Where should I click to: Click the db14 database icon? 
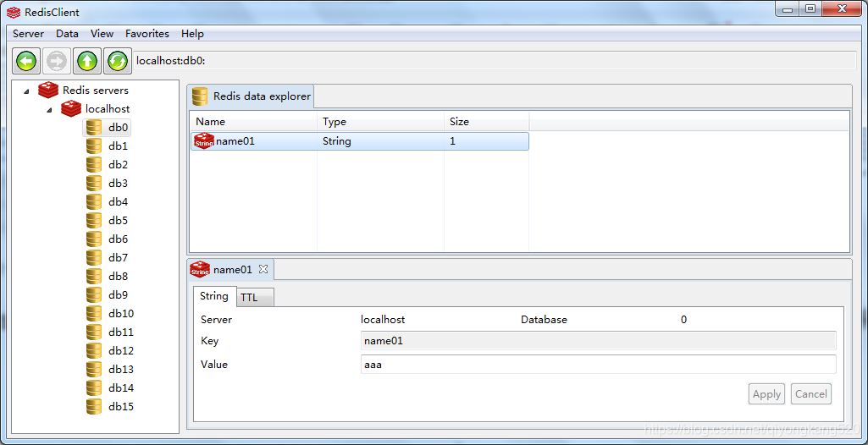tap(94, 388)
